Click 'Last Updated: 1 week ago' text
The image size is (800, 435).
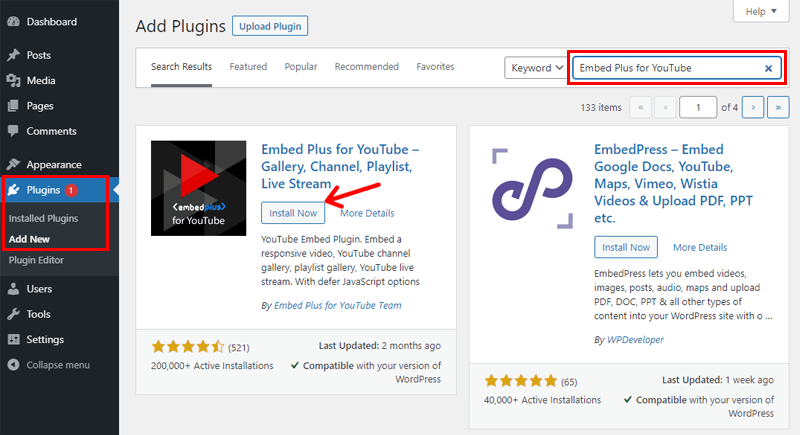coord(718,380)
